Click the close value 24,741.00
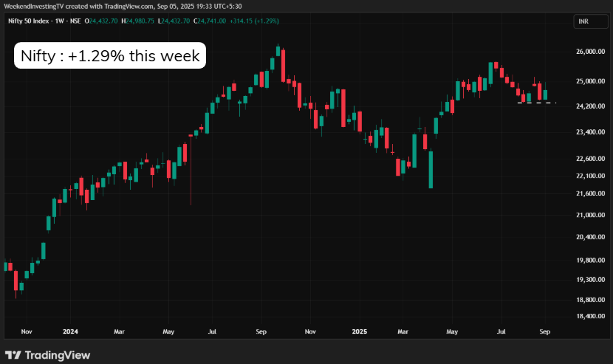Screen dimensions: 613x364 [211, 21]
